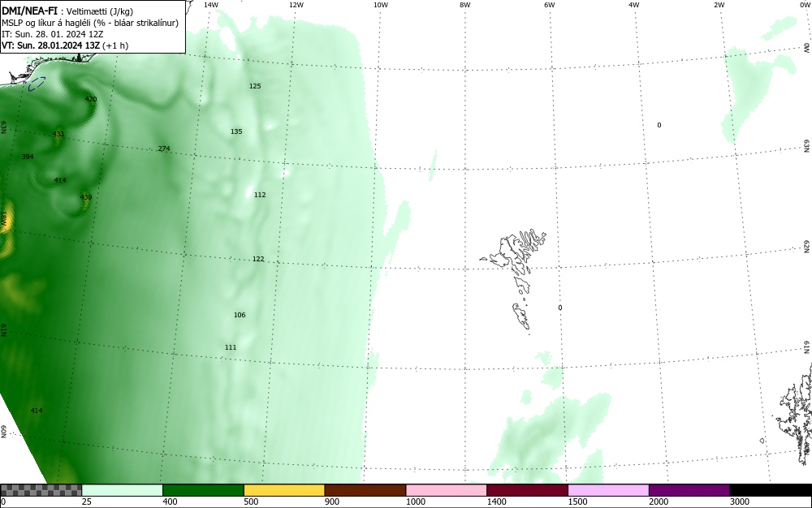The image size is (812, 508).
Task: Click the checkered 0–25 legend swatch
Action: tap(41, 490)
